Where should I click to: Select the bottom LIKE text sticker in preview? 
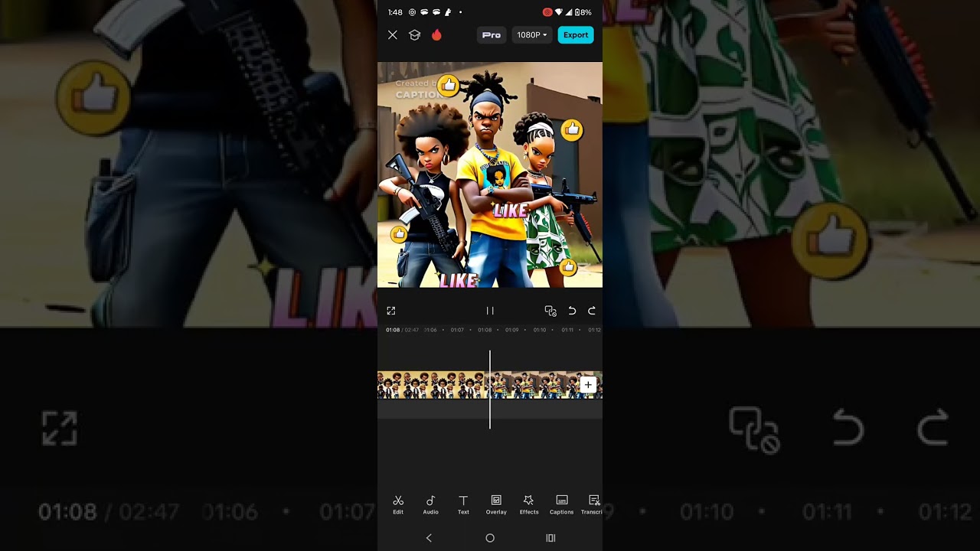pyautogui.click(x=459, y=281)
